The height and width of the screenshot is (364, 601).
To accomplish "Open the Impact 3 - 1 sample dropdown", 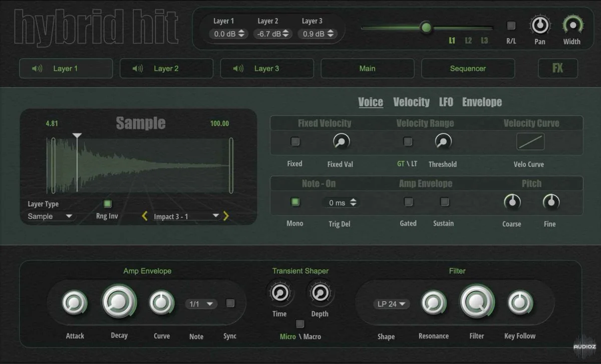I will point(186,216).
